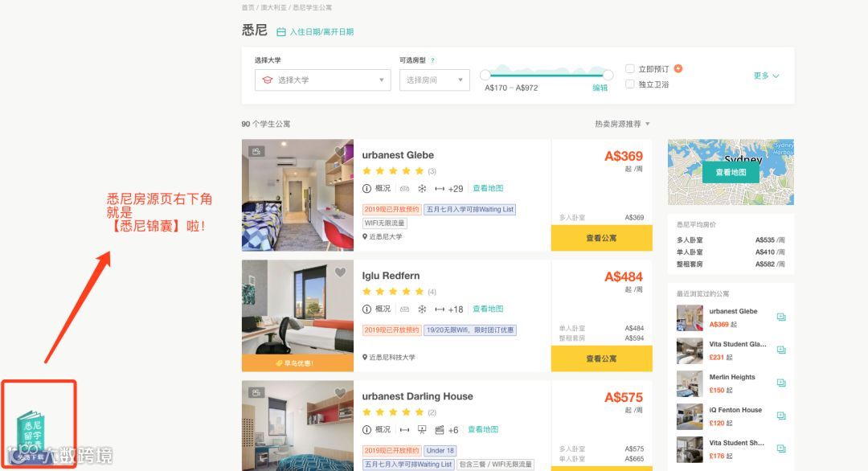Open urbanest Glebe listing title

pos(398,155)
